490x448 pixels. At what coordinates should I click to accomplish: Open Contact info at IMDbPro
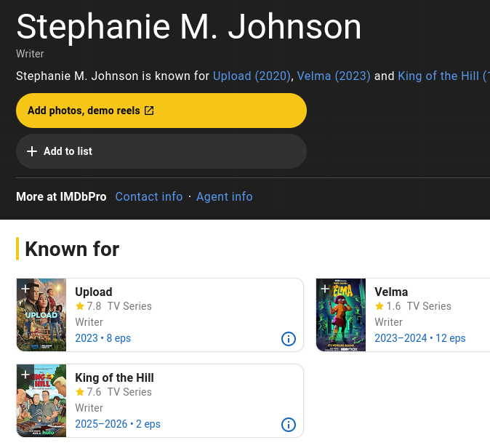pyautogui.click(x=149, y=196)
